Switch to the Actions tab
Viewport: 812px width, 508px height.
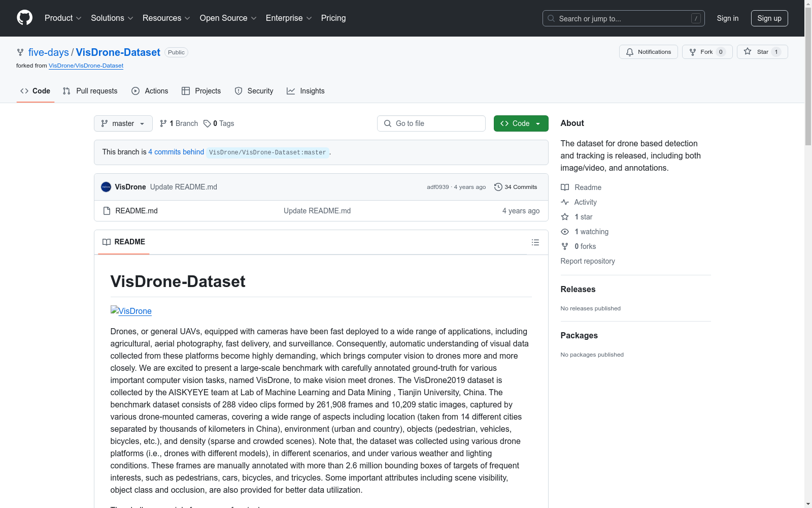[150, 91]
